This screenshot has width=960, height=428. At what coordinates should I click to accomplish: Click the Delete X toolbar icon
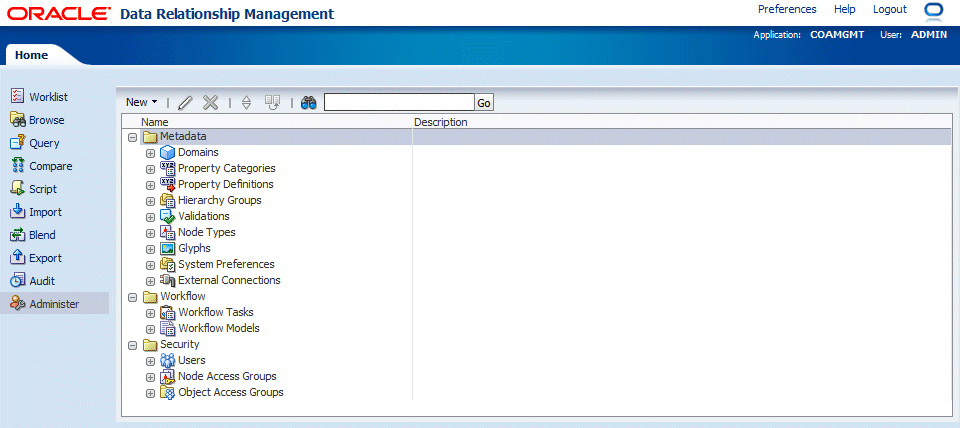coord(211,102)
